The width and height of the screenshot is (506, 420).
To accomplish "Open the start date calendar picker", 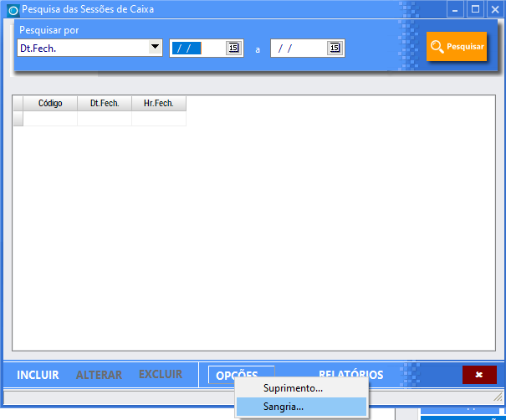I will click(x=233, y=48).
